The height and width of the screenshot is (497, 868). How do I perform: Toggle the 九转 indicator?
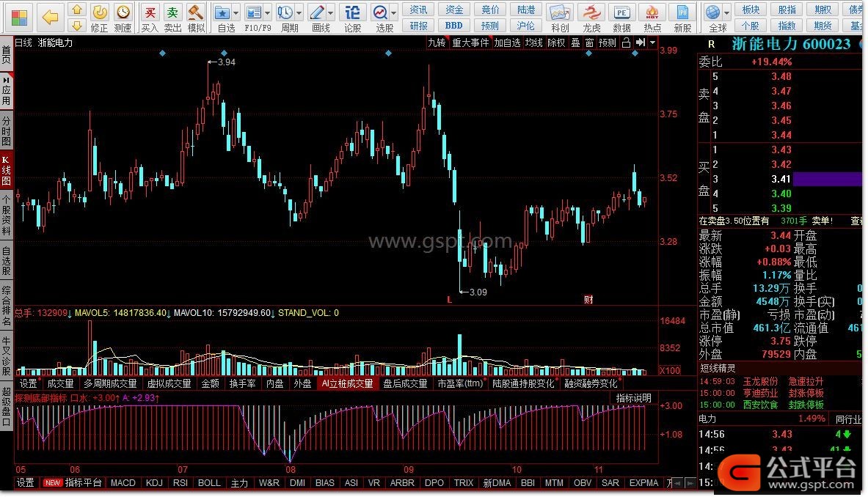(x=437, y=43)
